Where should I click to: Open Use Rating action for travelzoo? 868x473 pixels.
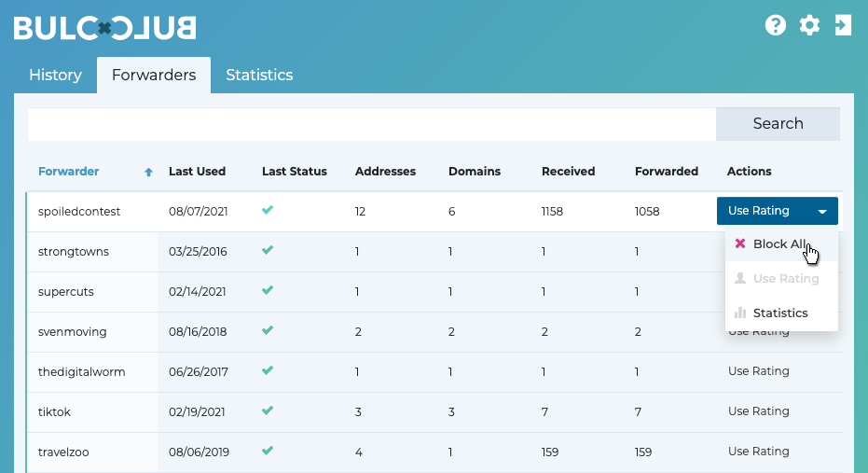[758, 452]
